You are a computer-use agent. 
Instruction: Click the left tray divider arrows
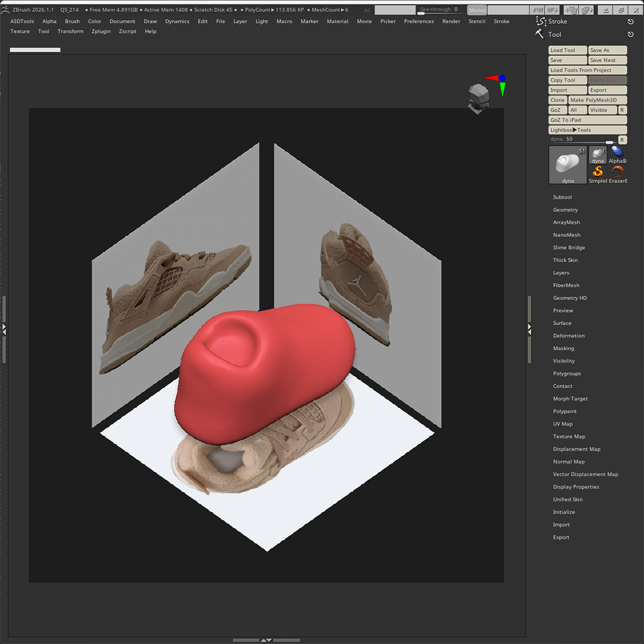4,329
